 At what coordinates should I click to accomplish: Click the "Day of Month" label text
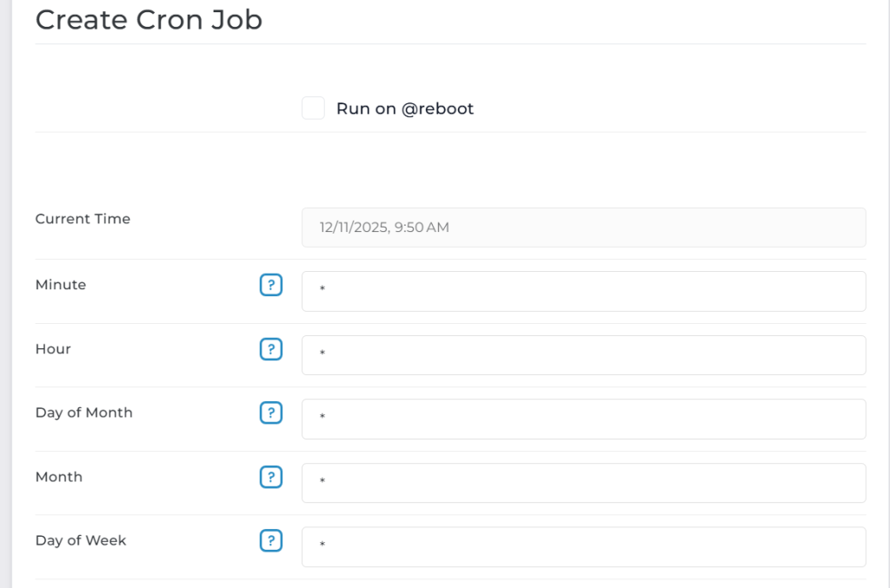coord(84,413)
